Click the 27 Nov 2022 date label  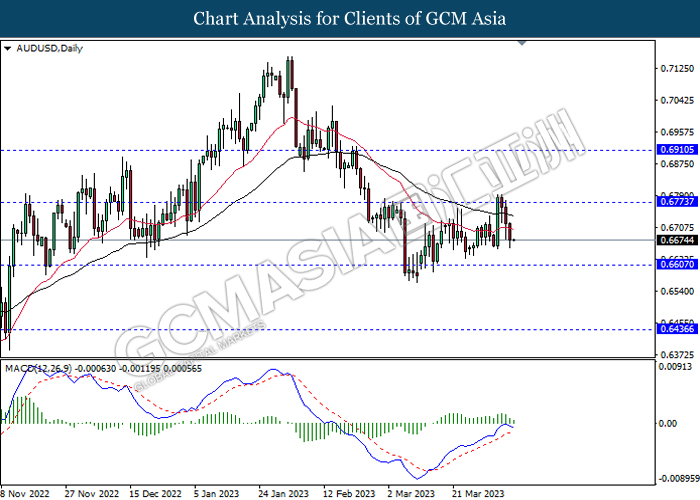92,494
